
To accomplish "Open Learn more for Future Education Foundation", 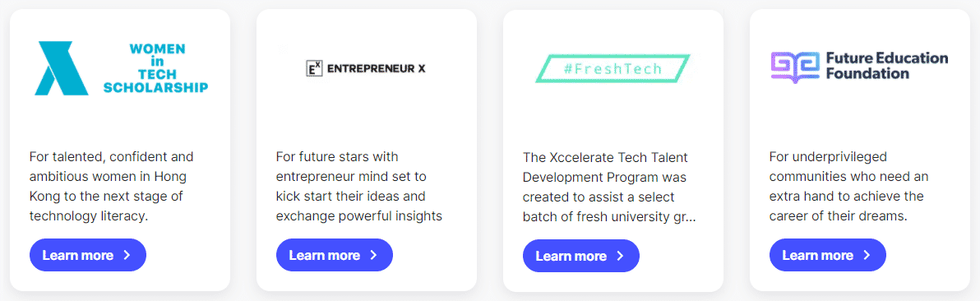I will [828, 255].
